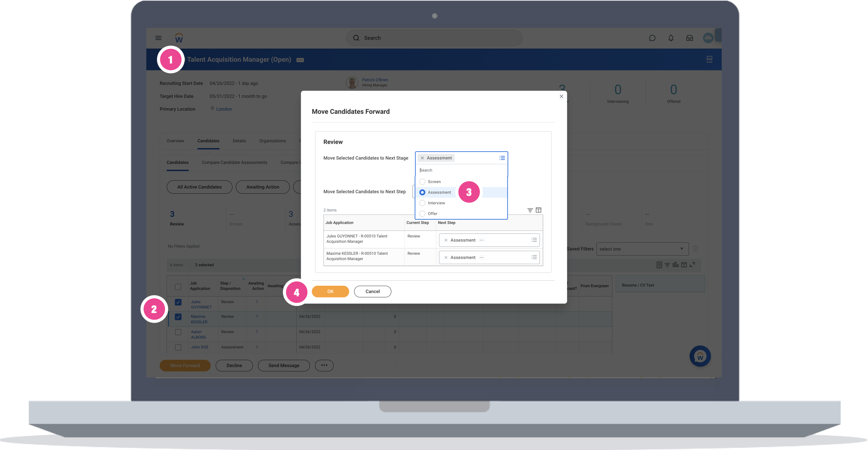The height and width of the screenshot is (450, 868).
Task: Switch to the Details tab
Action: pos(239,141)
